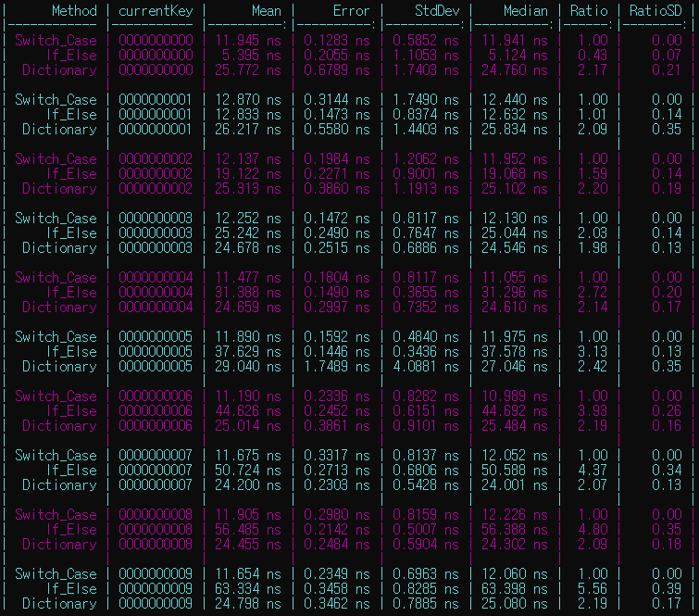
Task: Click the Switch_Case label in key 0000000009 group
Action: point(56,574)
